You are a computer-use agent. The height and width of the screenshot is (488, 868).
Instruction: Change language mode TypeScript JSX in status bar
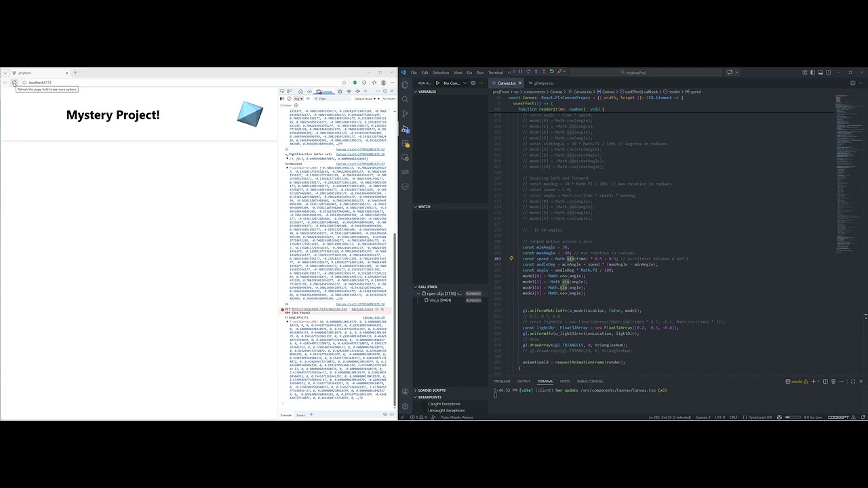click(761, 418)
